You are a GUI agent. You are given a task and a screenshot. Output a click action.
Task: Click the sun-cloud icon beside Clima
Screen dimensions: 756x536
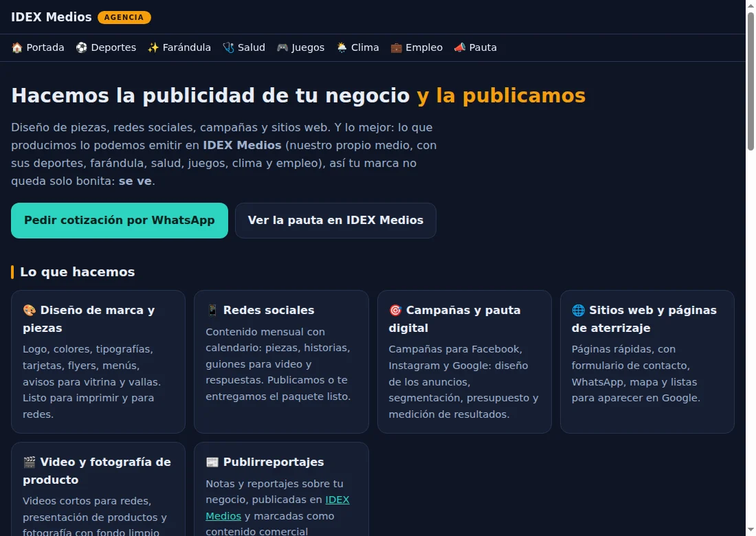point(342,47)
